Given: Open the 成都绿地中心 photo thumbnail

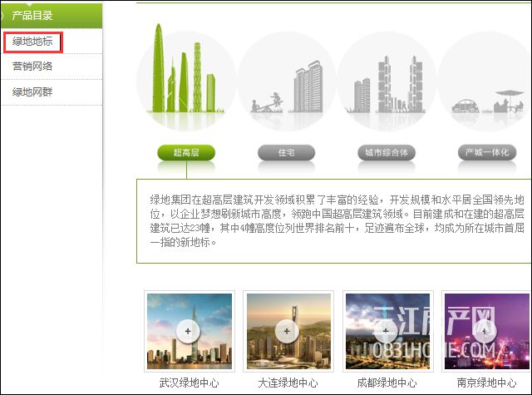Looking at the screenshot, I should tap(388, 331).
